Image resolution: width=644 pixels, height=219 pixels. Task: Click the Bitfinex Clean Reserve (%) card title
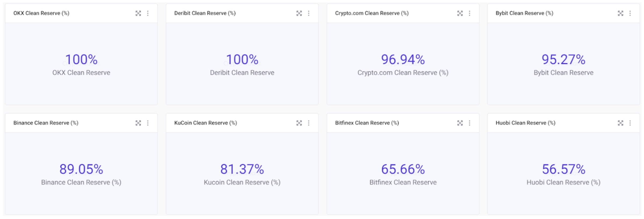(367, 123)
